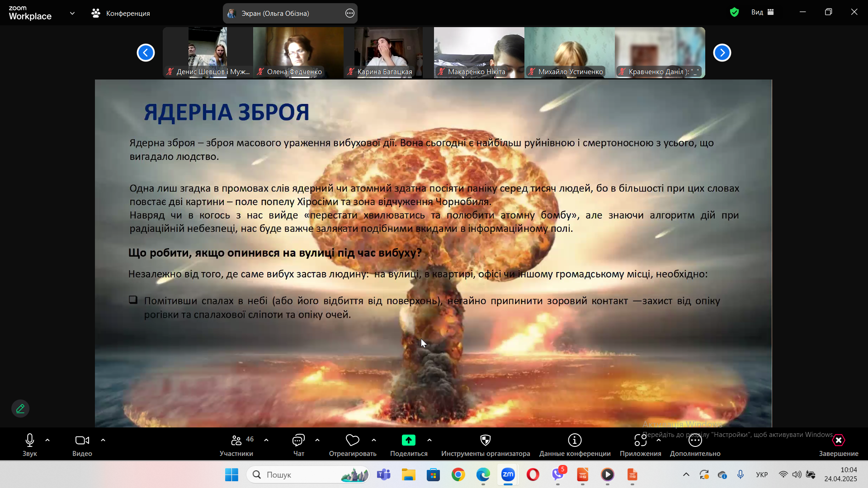Open Zoom app from taskbar
Viewport: 868px width, 488px height.
pos(508,475)
